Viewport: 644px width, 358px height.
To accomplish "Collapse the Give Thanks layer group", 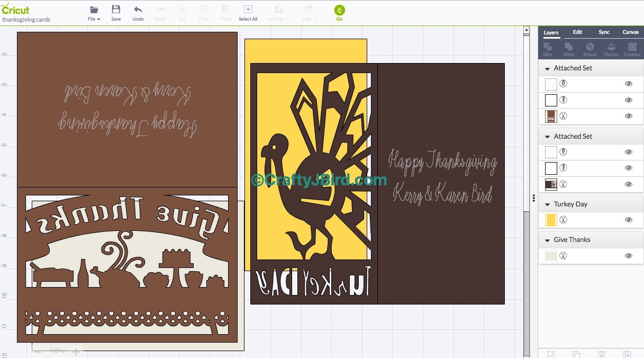I will click(547, 240).
